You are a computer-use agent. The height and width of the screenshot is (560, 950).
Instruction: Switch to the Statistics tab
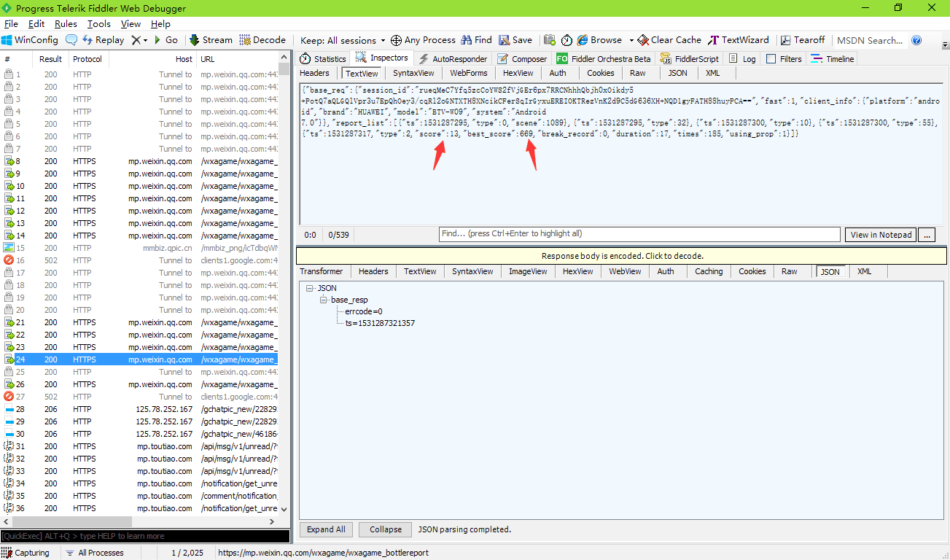tap(323, 58)
